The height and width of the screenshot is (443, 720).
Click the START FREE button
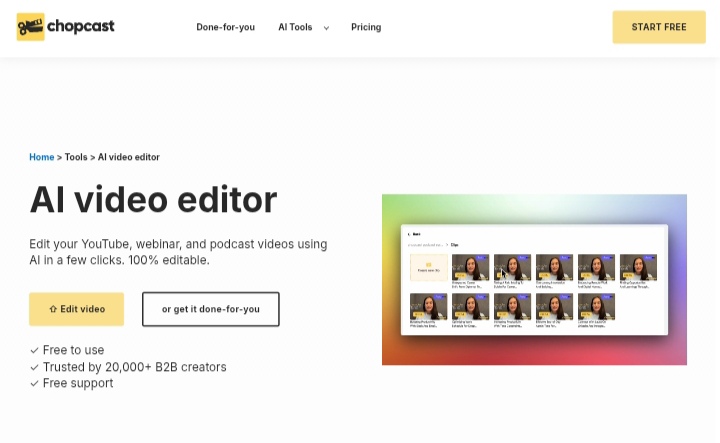click(x=659, y=27)
